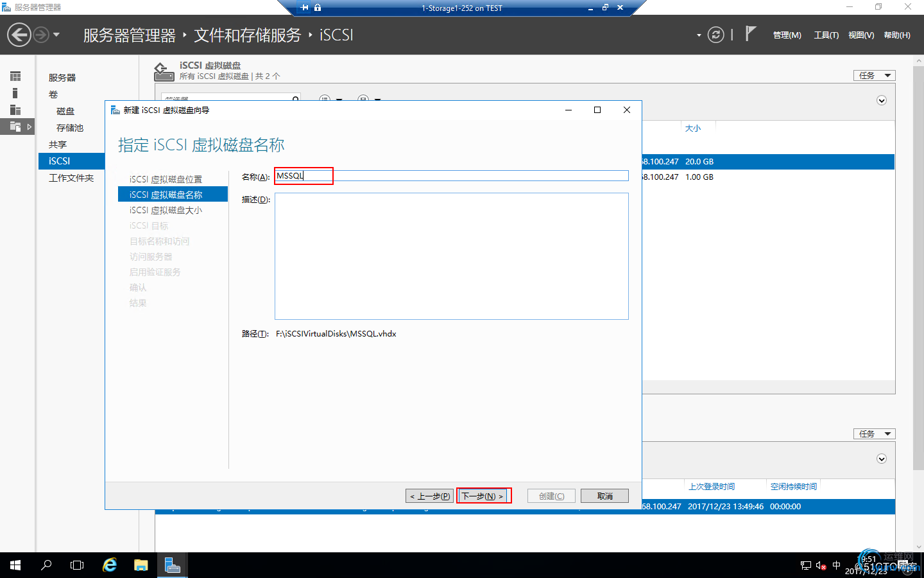Click into the 描述 text area
The width and height of the screenshot is (924, 578).
pyautogui.click(x=452, y=256)
